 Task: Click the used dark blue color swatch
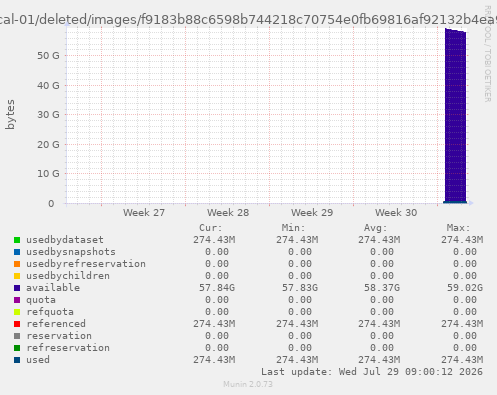click(x=17, y=360)
